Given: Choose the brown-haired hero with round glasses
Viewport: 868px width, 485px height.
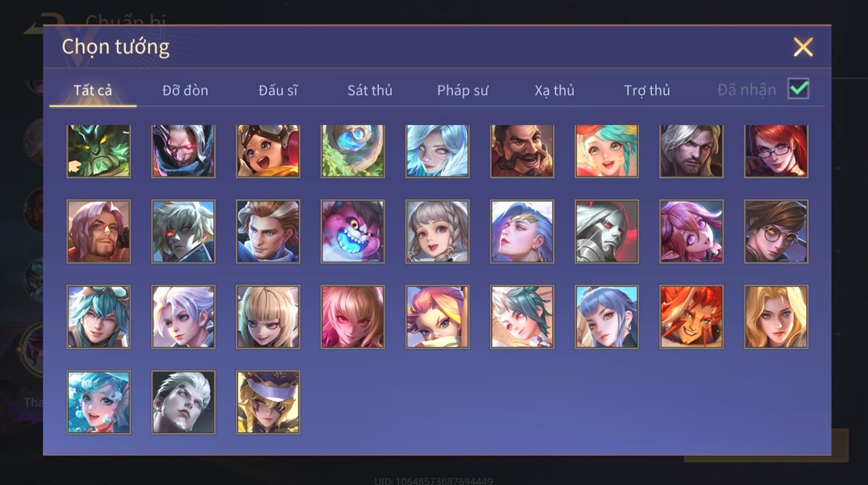Looking at the screenshot, I should tap(776, 232).
